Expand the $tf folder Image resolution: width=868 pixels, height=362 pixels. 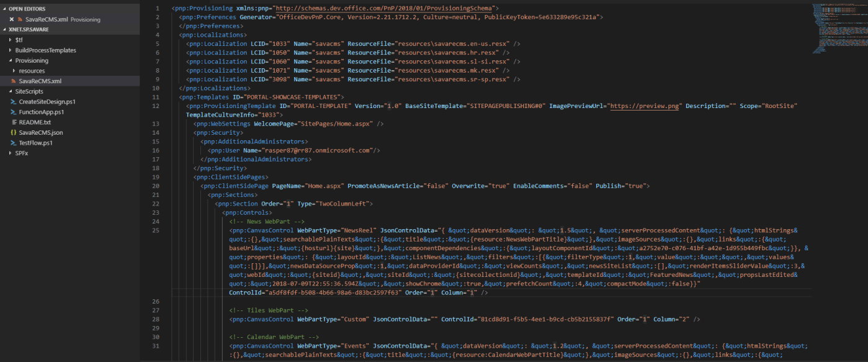coord(10,40)
